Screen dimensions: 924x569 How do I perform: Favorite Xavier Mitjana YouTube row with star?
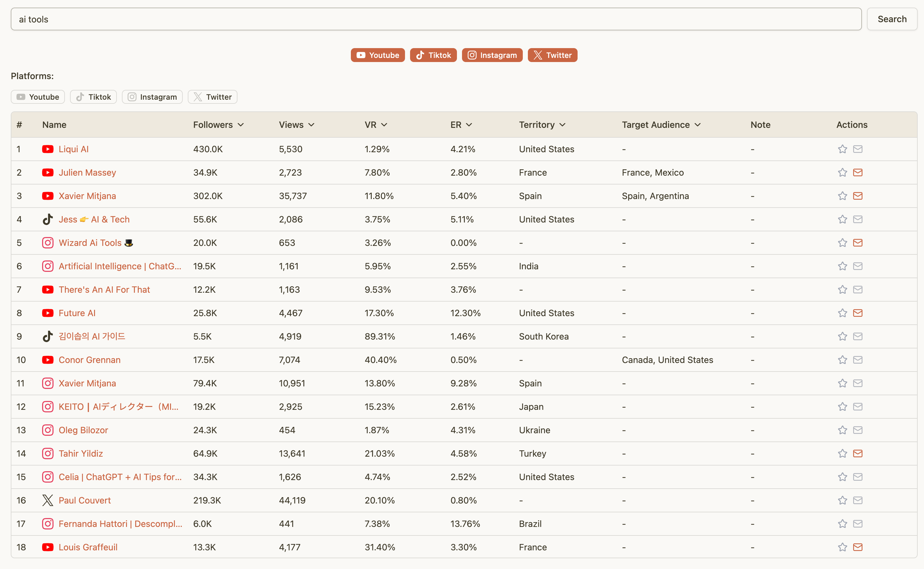tap(842, 196)
